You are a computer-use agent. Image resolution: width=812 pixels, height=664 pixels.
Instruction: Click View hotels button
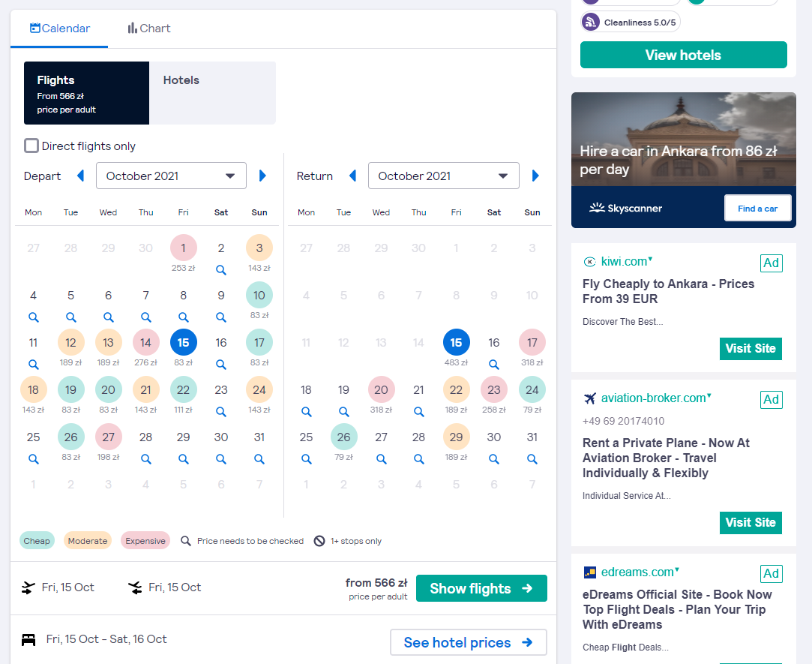pyautogui.click(x=684, y=55)
